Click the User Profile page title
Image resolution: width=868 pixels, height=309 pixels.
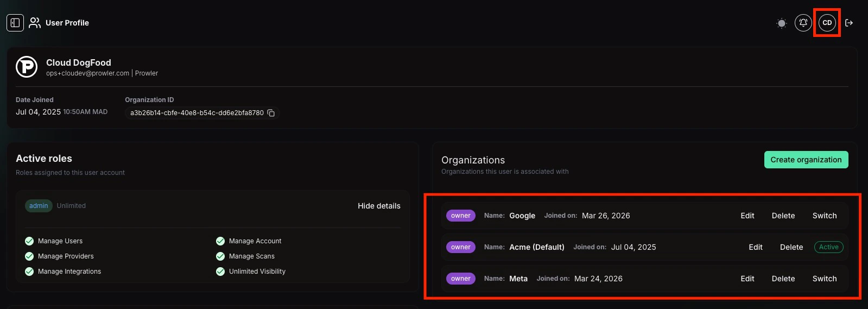(x=67, y=23)
